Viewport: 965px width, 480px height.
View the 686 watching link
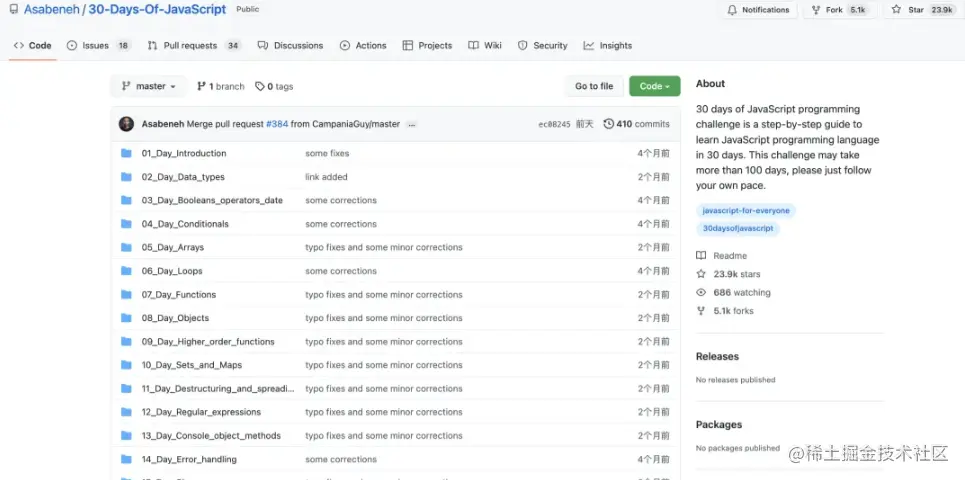733,292
